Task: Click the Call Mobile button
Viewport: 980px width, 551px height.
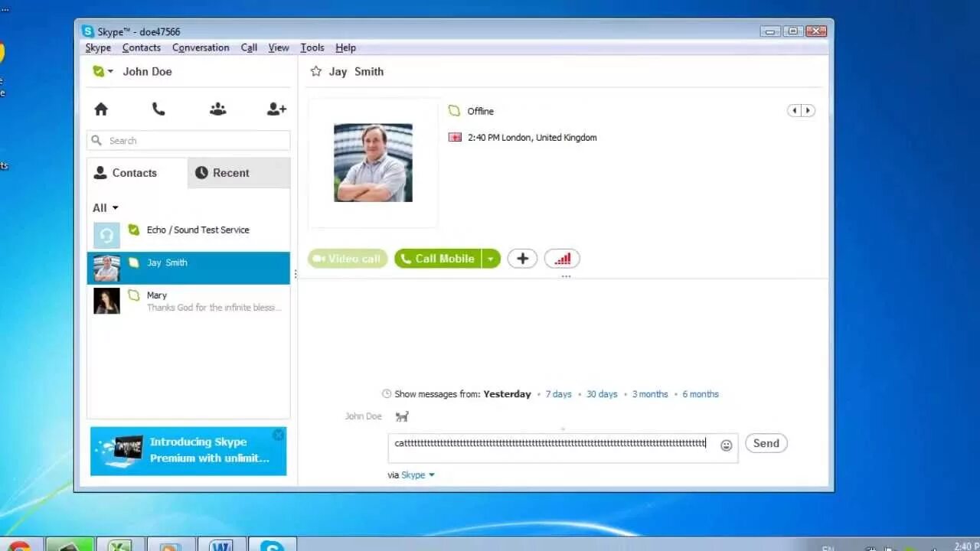Action: point(438,259)
